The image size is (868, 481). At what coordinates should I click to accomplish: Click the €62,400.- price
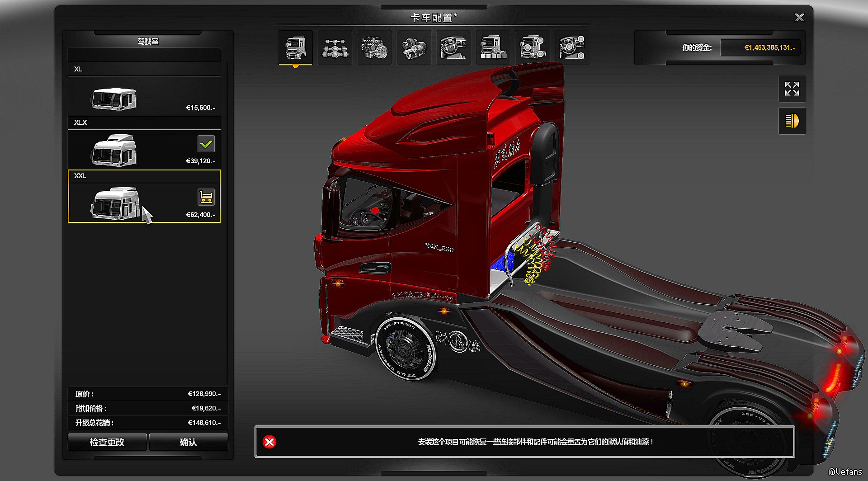pos(201,215)
